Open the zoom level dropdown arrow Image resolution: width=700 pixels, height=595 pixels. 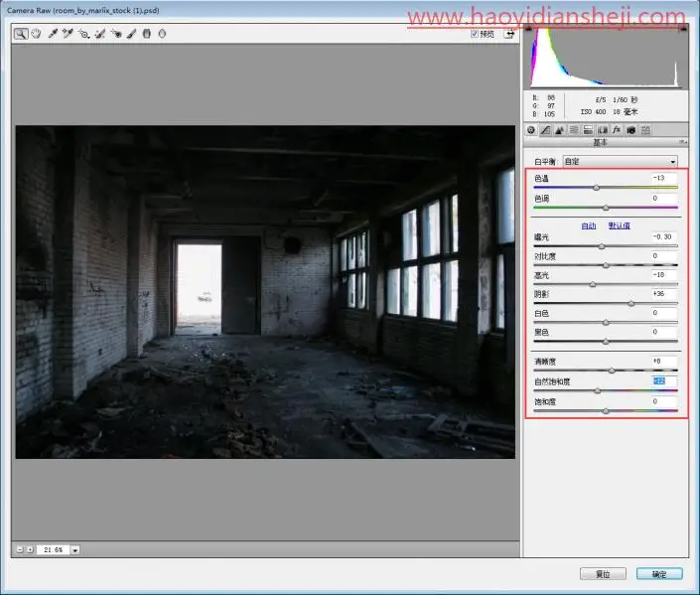(75, 550)
